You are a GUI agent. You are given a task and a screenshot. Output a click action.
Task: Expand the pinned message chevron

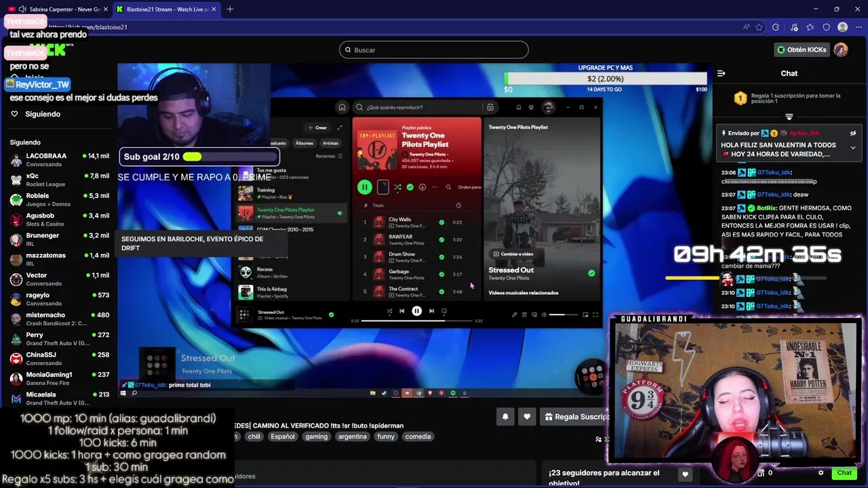853,148
